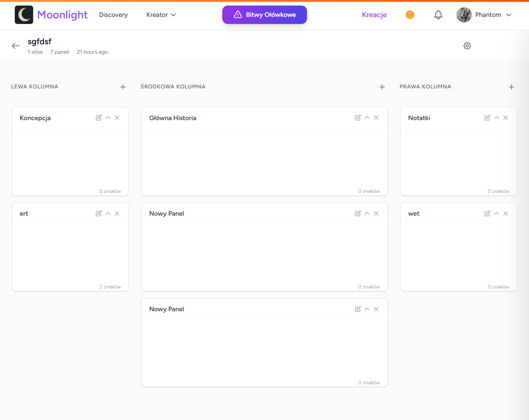Open the notifications bell

(x=438, y=15)
